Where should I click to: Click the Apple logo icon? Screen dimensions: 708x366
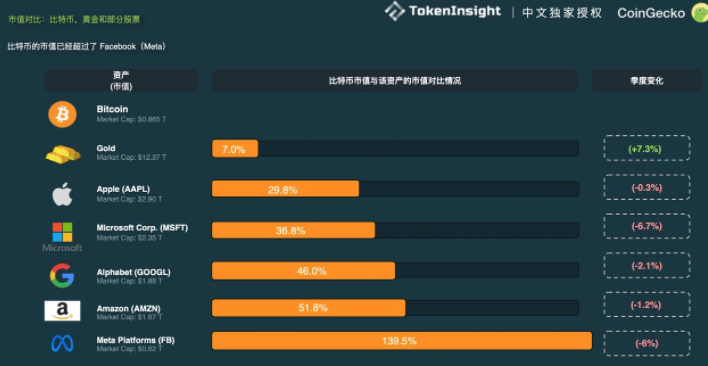tap(62, 194)
